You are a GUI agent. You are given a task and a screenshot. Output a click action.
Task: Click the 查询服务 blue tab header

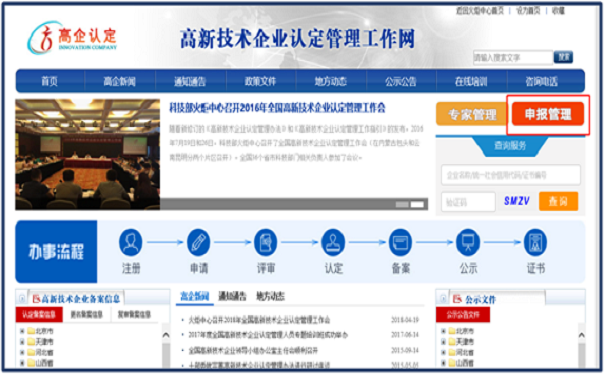click(x=510, y=146)
